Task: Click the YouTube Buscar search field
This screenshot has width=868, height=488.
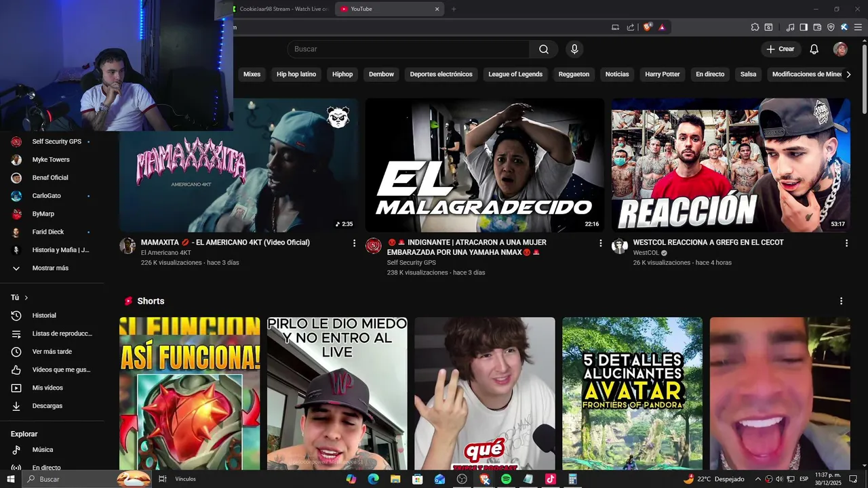Action: coord(408,49)
